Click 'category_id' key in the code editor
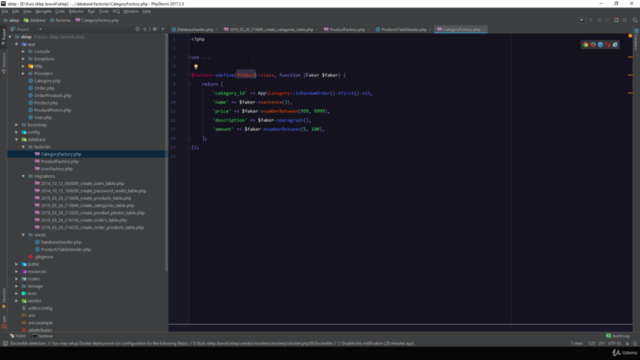640x360 pixels. point(230,93)
